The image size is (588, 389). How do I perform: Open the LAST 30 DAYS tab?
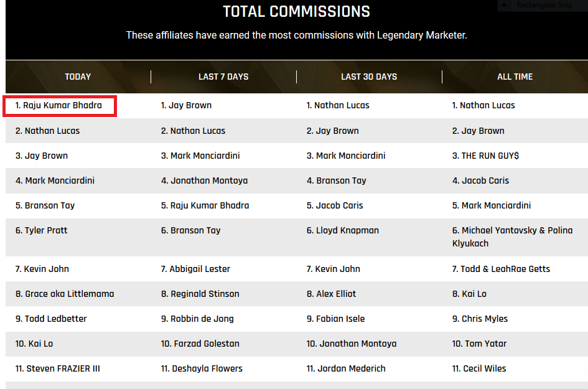coord(369,77)
